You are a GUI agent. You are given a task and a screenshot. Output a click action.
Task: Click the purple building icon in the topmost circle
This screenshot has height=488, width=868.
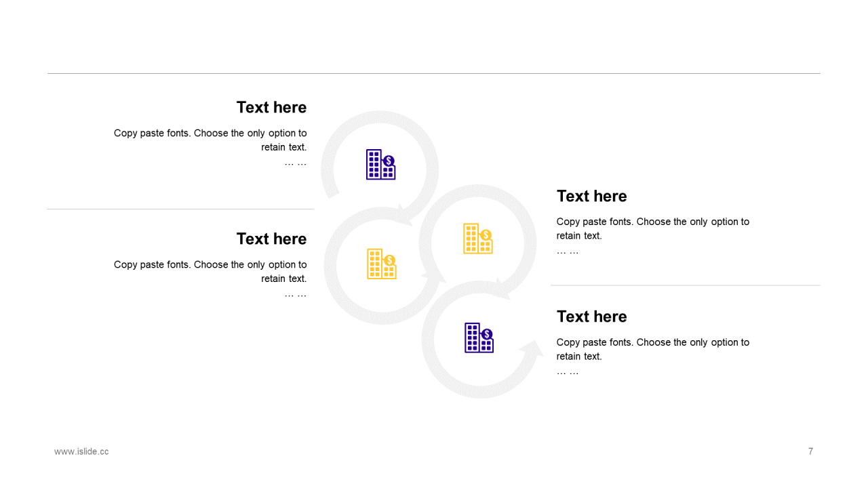pyautogui.click(x=380, y=165)
